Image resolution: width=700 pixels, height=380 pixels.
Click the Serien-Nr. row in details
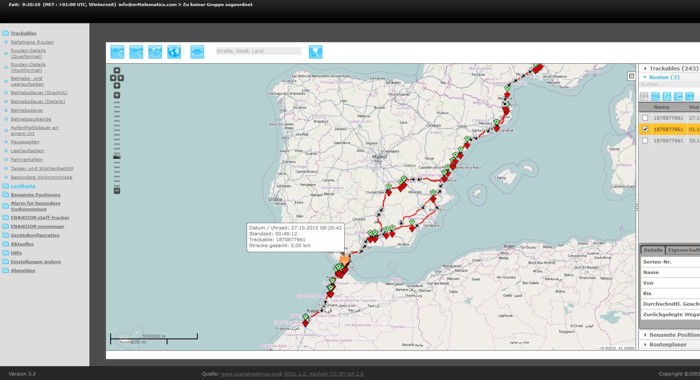pos(671,262)
